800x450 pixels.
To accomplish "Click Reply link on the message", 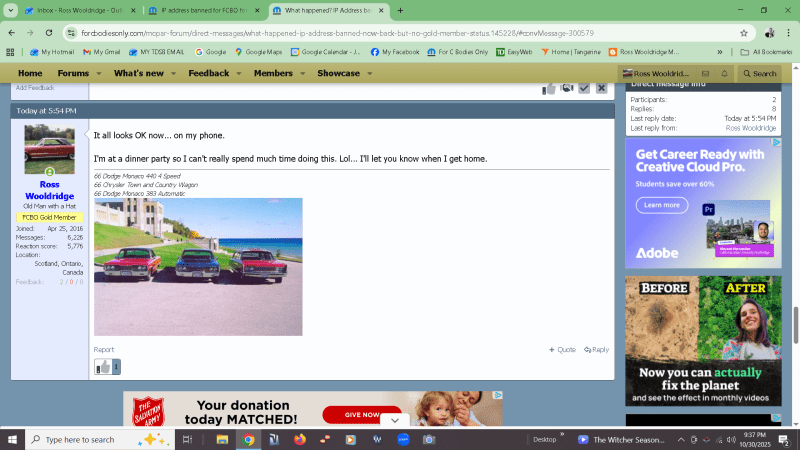I will [x=596, y=349].
